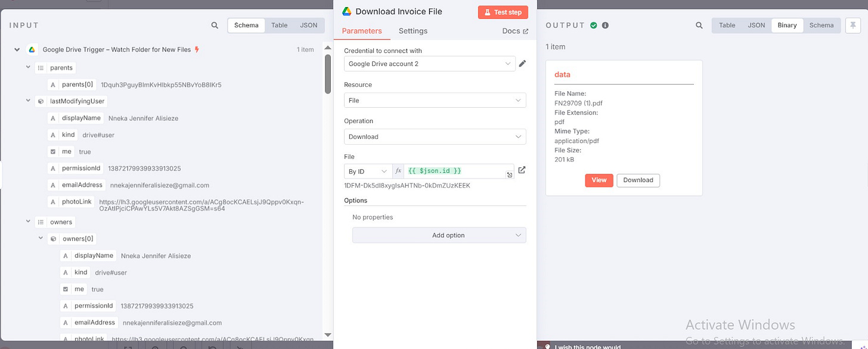Click the boolean icon beside first 'me'
The width and height of the screenshot is (868, 349).
point(53,152)
